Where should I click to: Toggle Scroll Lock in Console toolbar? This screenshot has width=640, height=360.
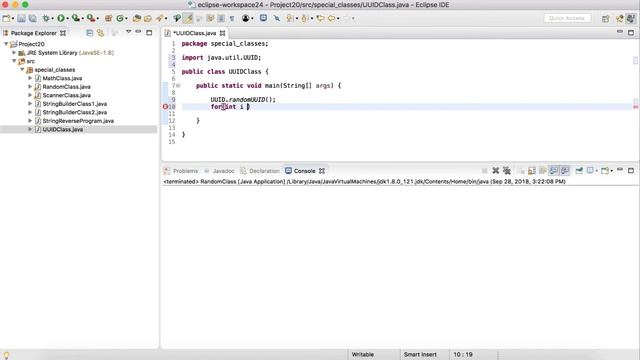click(x=531, y=171)
